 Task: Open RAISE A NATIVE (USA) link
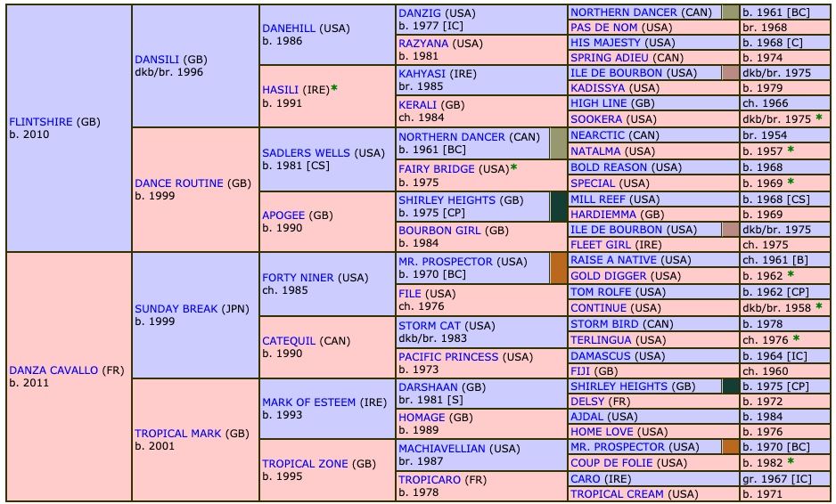tap(614, 260)
